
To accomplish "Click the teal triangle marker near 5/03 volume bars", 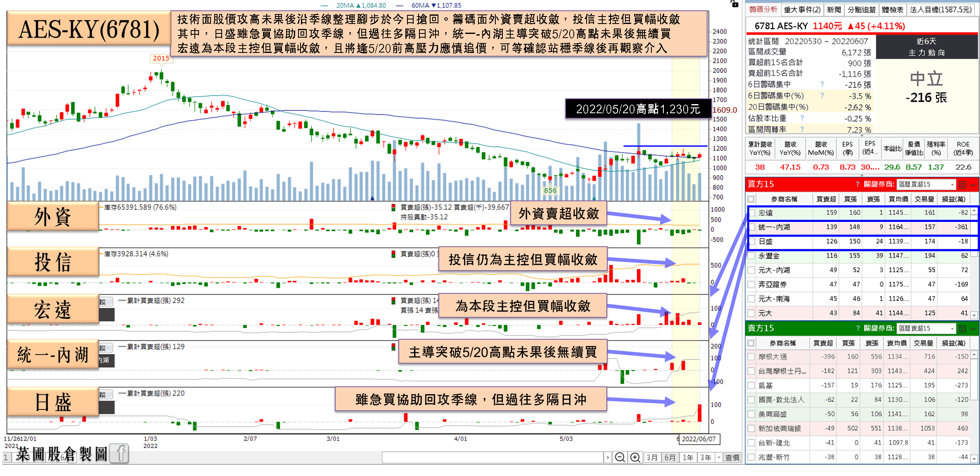I will tap(594, 198).
